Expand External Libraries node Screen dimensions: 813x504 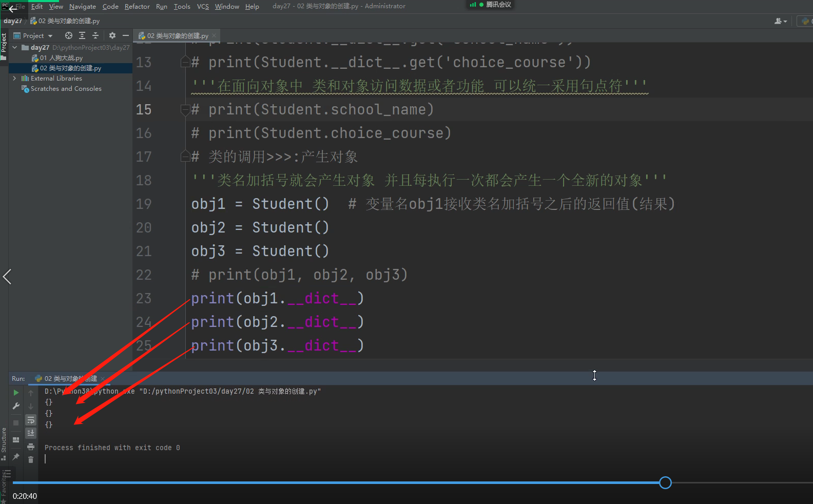click(x=14, y=78)
